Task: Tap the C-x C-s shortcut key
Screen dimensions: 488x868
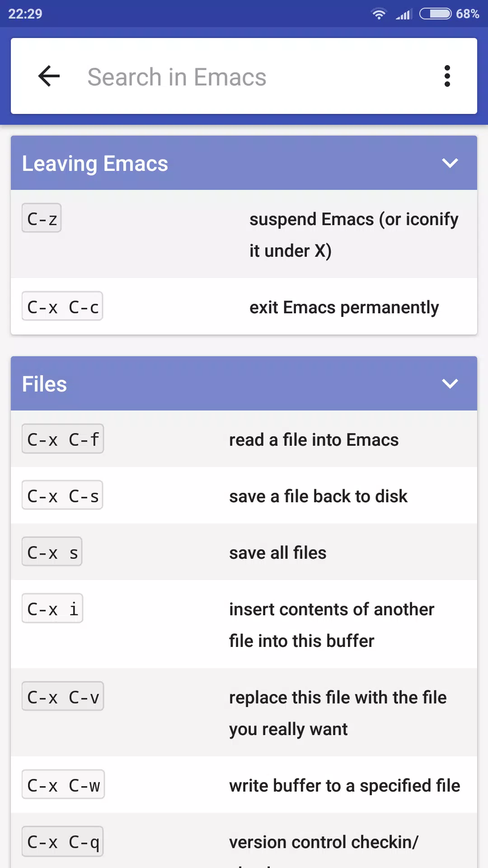Action: 62,495
